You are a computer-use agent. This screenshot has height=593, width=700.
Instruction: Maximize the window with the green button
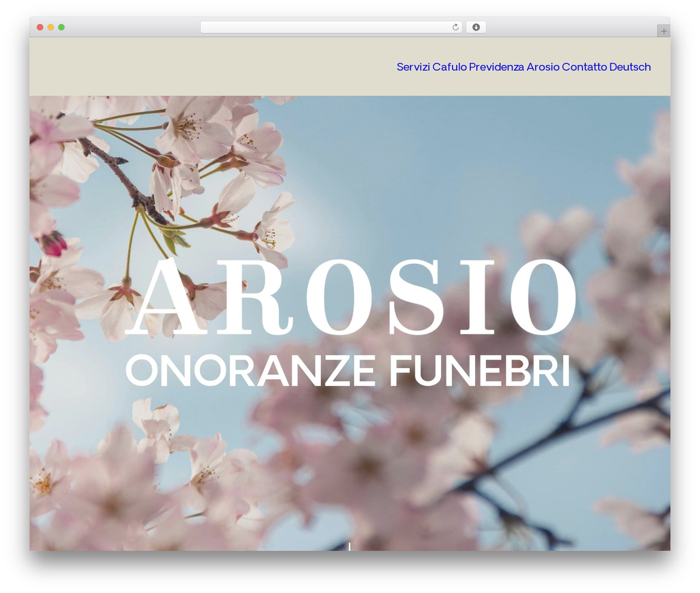61,27
